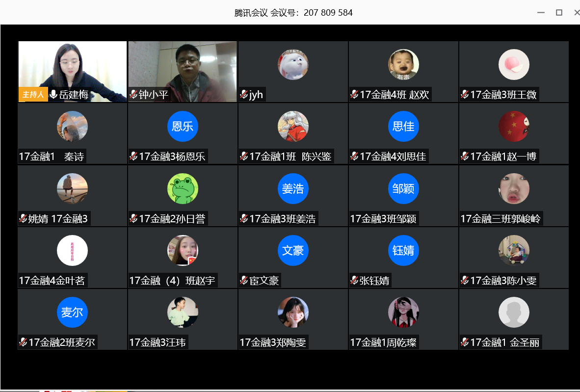The image size is (580, 392).
Task: Select the blue 恩乐 avatar circle
Action: 183,127
